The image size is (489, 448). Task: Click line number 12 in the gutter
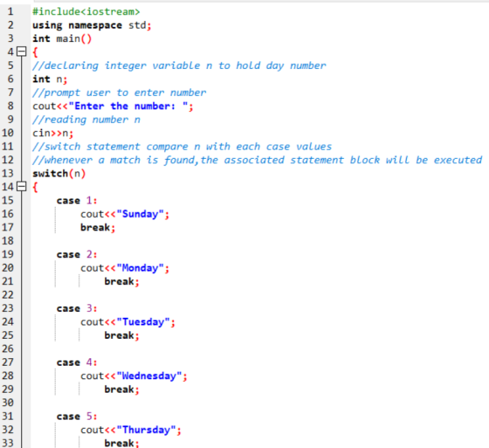[x=8, y=160]
